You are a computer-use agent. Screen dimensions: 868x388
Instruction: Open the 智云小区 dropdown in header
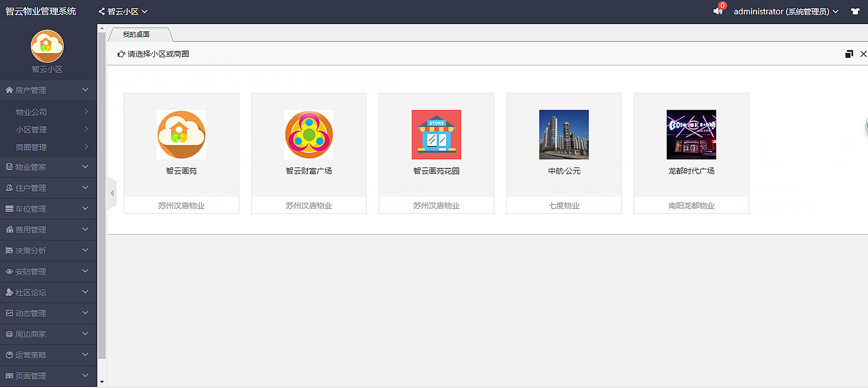[x=123, y=11]
